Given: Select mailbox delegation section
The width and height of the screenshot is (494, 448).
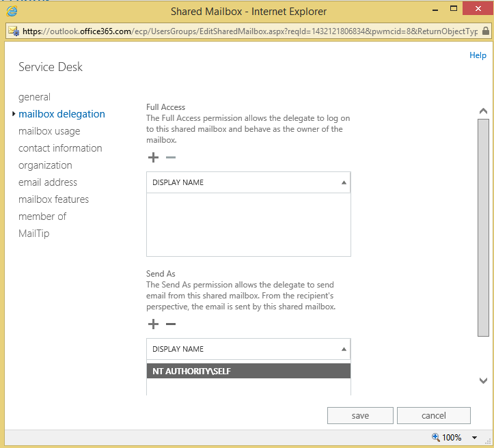Looking at the screenshot, I should click(61, 114).
